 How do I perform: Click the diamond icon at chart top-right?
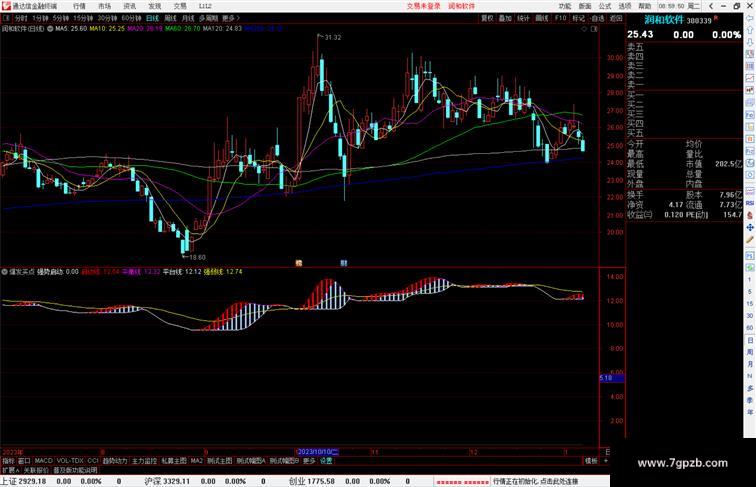point(584,29)
